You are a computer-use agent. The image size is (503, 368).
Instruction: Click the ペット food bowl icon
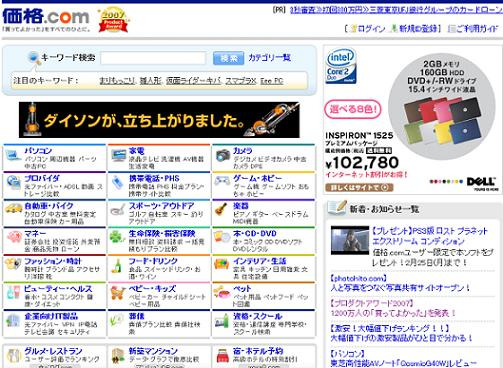tap(223, 292)
